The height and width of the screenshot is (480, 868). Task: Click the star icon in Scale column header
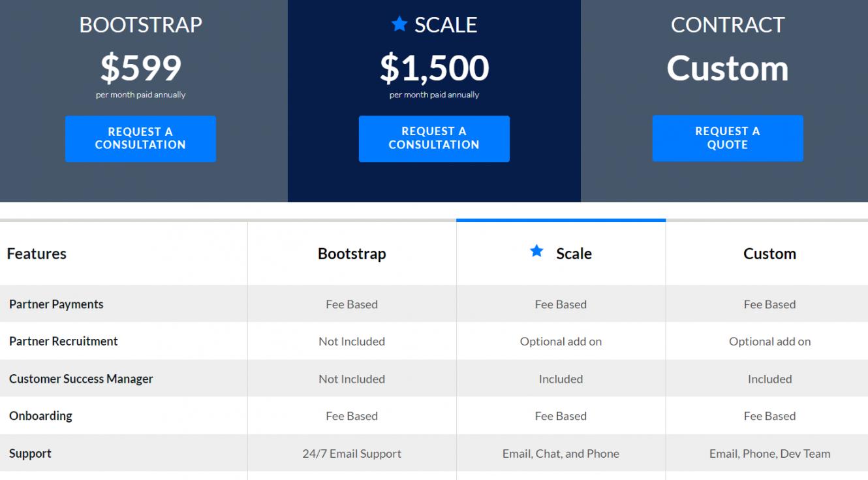tap(536, 251)
